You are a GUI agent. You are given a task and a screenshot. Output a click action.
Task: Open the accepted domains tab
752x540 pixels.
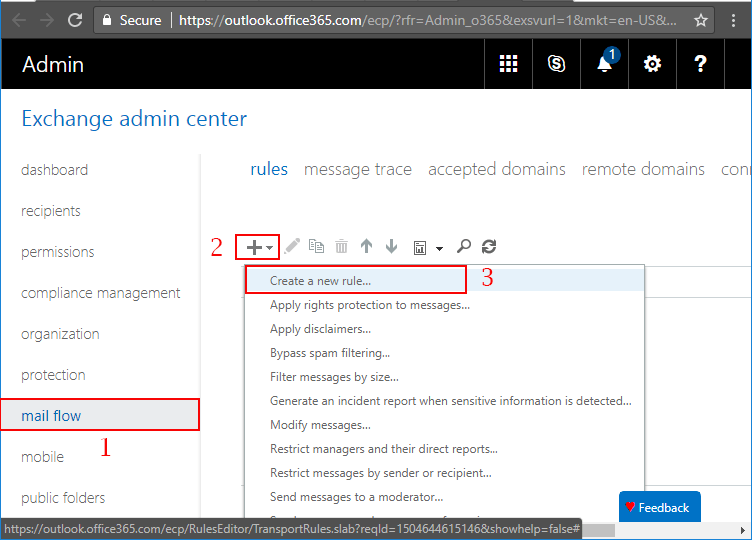coord(497,169)
